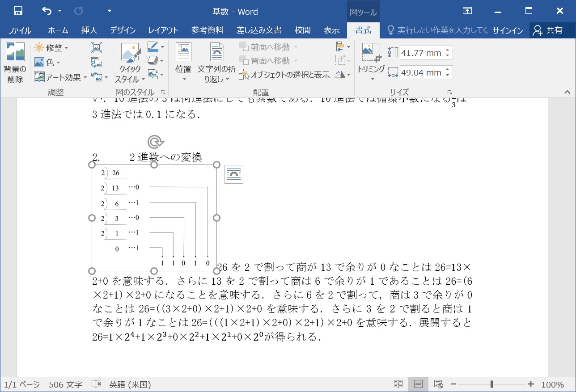Switch to the レイアウト tab
Viewport: 576px width, 392px height.
pyautogui.click(x=163, y=30)
